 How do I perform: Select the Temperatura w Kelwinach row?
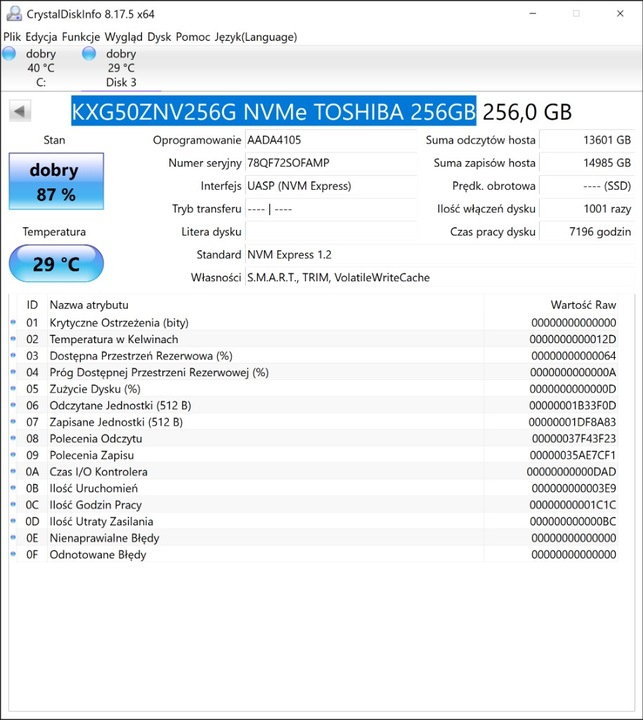tap(314, 339)
